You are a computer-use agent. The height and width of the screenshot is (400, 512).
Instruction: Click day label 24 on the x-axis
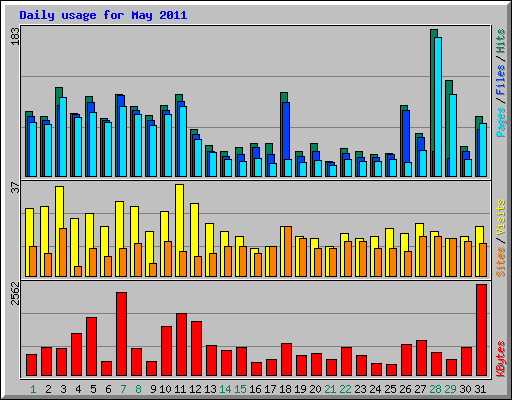click(x=375, y=389)
